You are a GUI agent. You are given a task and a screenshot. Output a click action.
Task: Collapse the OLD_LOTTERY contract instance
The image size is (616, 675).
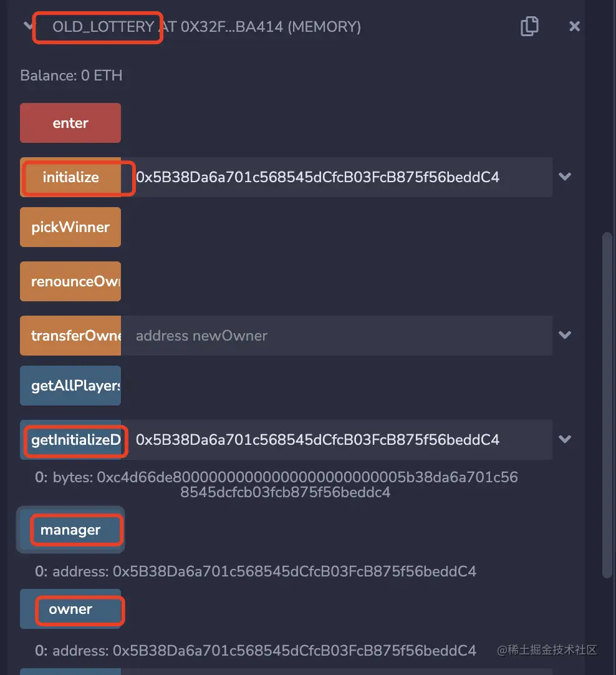tap(29, 26)
